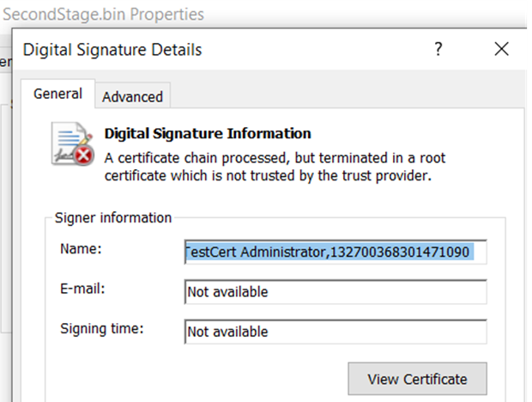Click the partially hidden tab behind the dialog
The height and width of the screenshot is (402, 532).
(4, 62)
